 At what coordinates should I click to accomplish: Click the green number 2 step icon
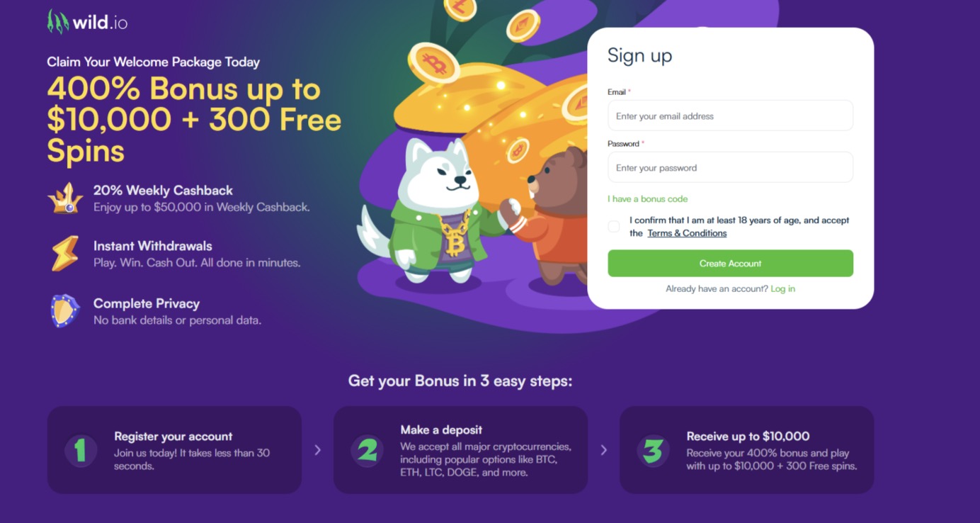[x=367, y=450]
